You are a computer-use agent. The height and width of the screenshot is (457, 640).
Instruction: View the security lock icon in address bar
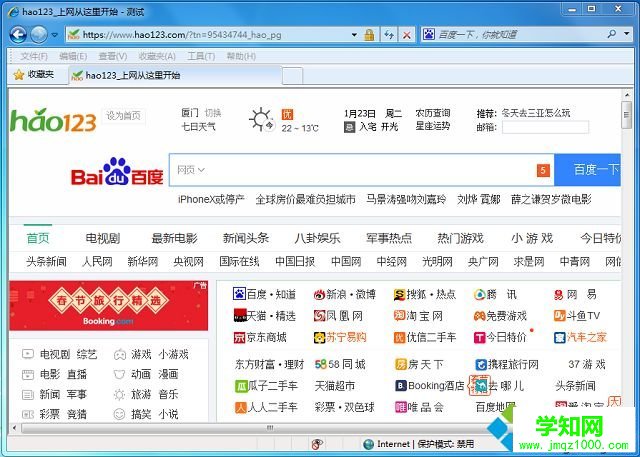click(x=369, y=35)
